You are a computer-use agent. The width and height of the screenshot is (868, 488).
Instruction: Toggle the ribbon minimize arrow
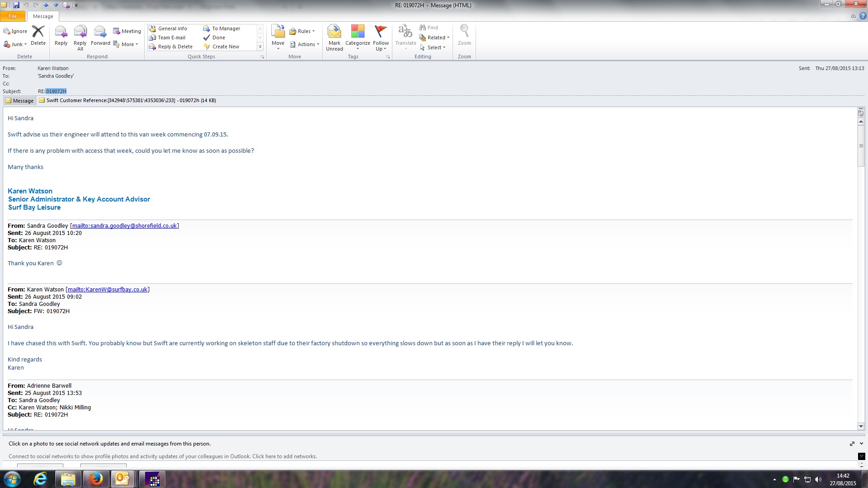click(x=853, y=16)
